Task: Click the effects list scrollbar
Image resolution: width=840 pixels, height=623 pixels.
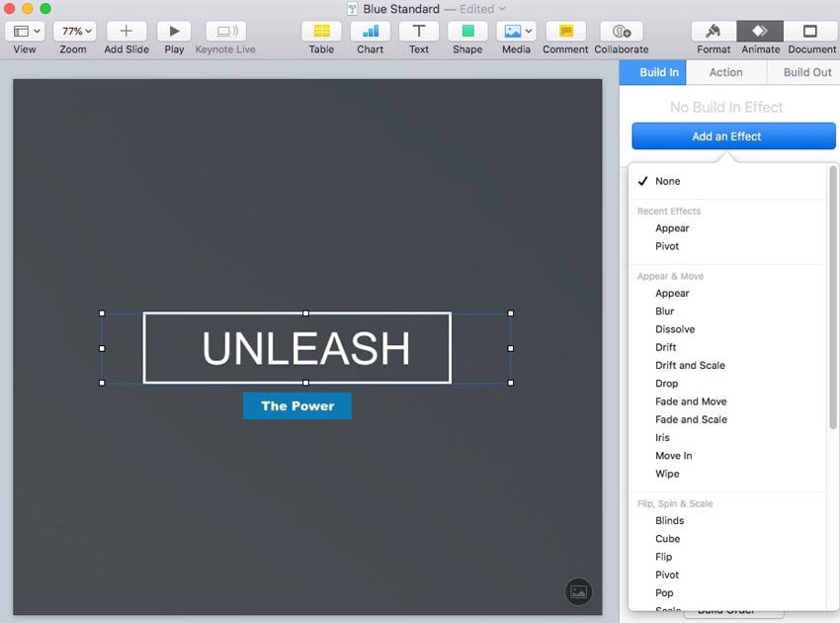Action: click(x=833, y=297)
